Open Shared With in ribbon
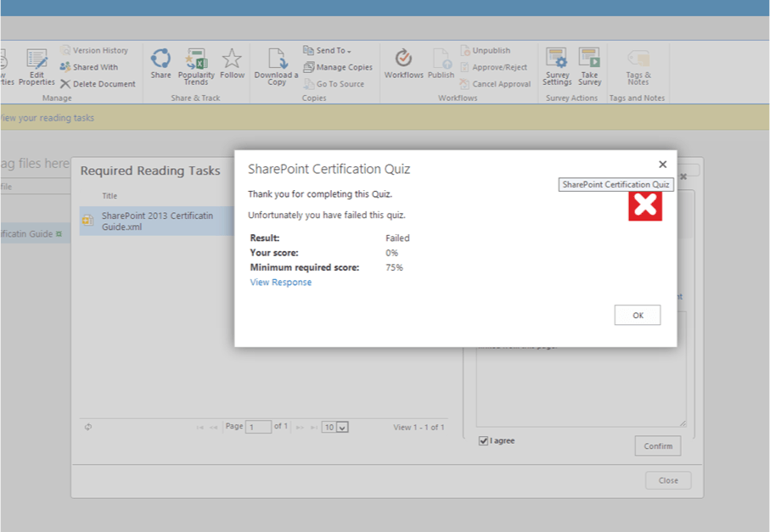The image size is (770, 532). click(89, 67)
